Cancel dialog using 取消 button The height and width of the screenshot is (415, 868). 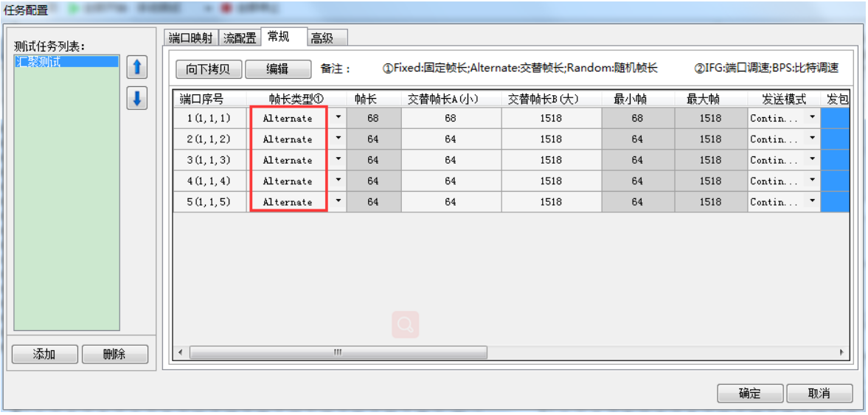click(819, 394)
